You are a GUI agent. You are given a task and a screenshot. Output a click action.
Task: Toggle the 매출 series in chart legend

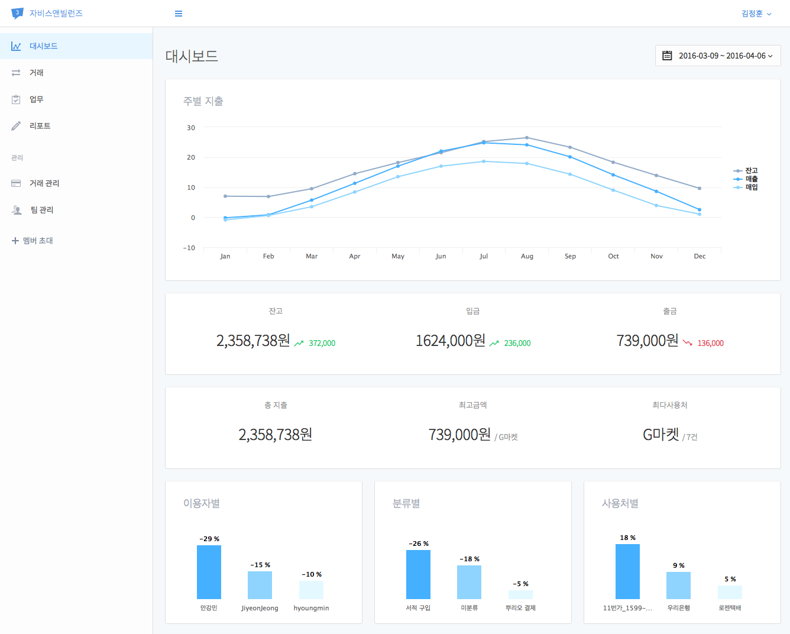pos(745,179)
